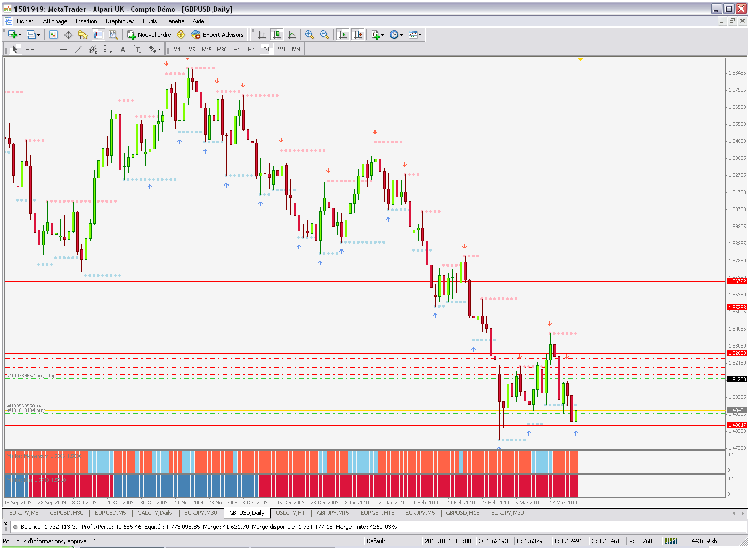Expand the Profiles dropdown arrow
The image size is (750, 548).
tap(39, 35)
